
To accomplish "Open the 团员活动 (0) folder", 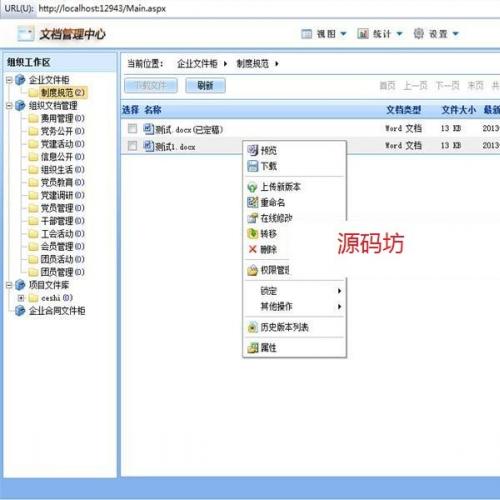I will click(62, 259).
